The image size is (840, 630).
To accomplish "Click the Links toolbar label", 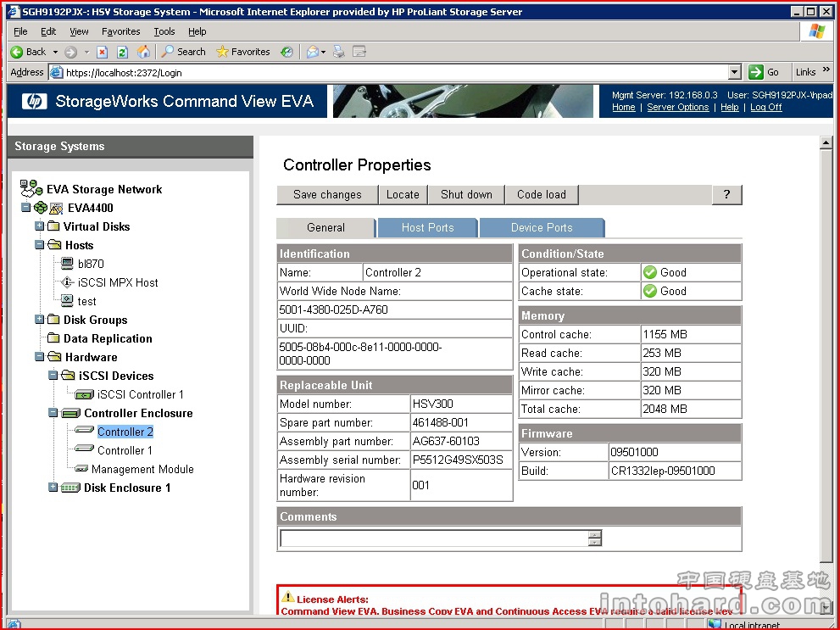I will click(805, 72).
